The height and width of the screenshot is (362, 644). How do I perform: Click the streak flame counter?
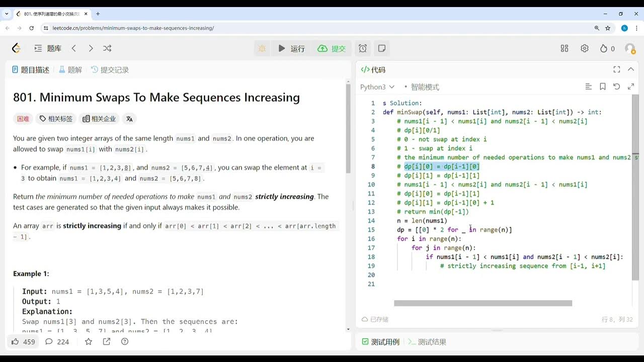tap(607, 48)
